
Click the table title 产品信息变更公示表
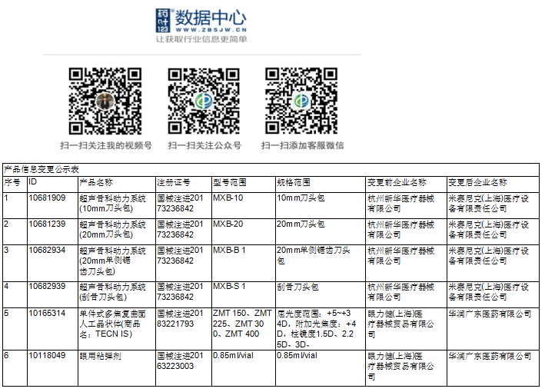pos(42,169)
